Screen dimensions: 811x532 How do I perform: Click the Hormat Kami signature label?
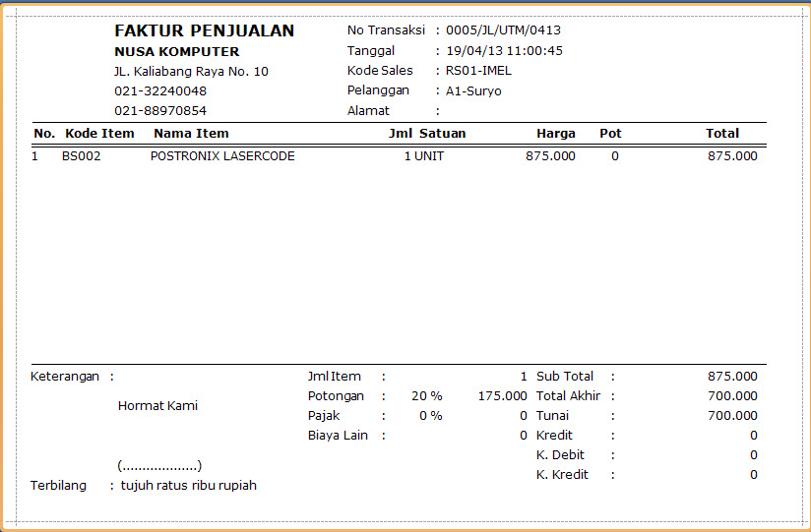[x=157, y=406]
